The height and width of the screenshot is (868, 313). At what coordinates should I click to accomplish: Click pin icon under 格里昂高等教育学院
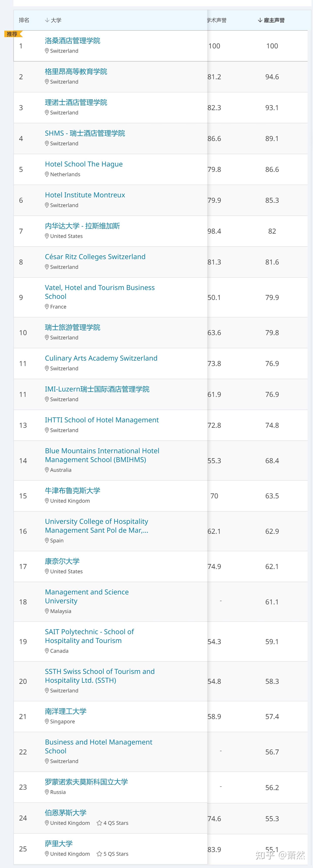47,81
